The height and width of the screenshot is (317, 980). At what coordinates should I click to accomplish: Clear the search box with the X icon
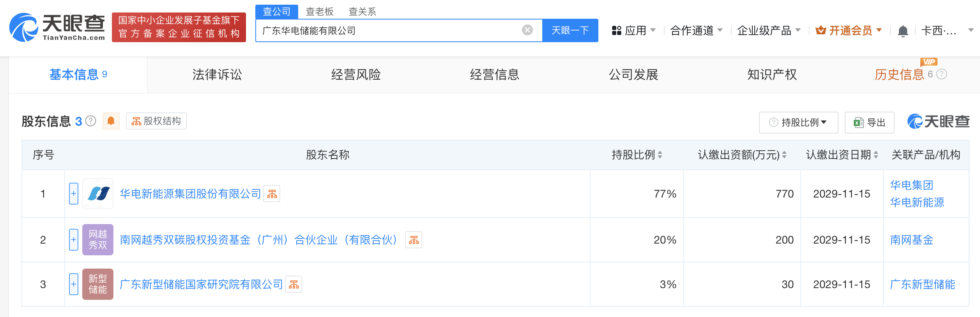527,30
